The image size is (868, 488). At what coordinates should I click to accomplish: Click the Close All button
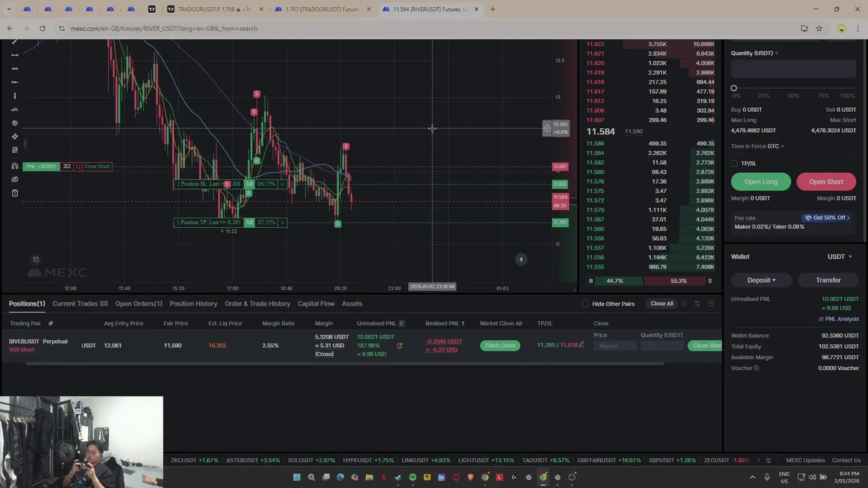coord(662,304)
